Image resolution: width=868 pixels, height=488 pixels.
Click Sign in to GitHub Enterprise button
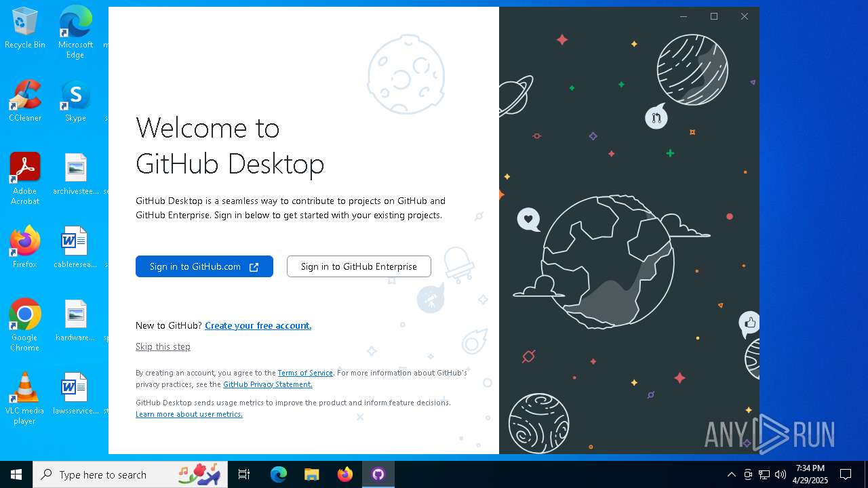click(x=359, y=266)
